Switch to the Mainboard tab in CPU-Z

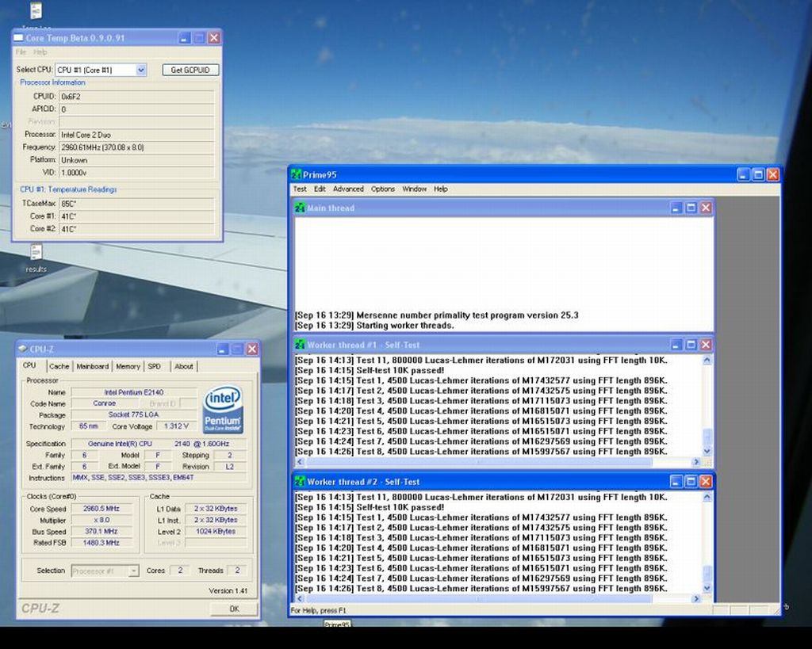92,366
